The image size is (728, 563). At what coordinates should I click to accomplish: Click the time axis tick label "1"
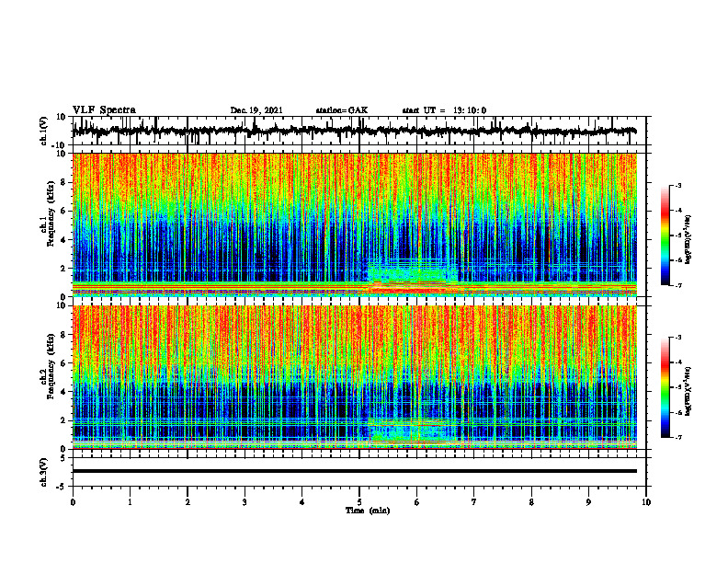(x=130, y=502)
